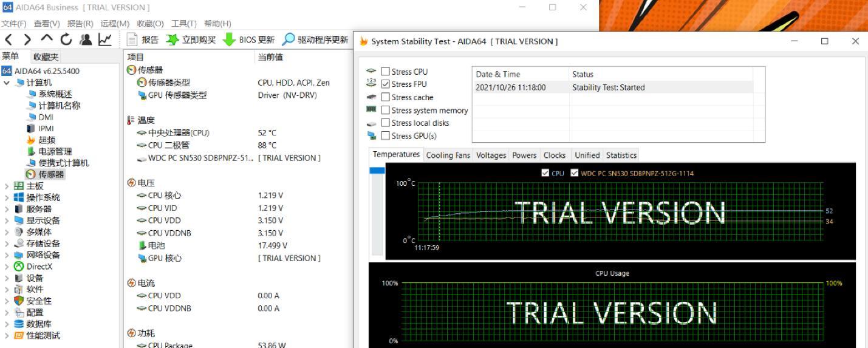Click the 立即购买 green star icon
The width and height of the screenshot is (868, 348).
173,40
